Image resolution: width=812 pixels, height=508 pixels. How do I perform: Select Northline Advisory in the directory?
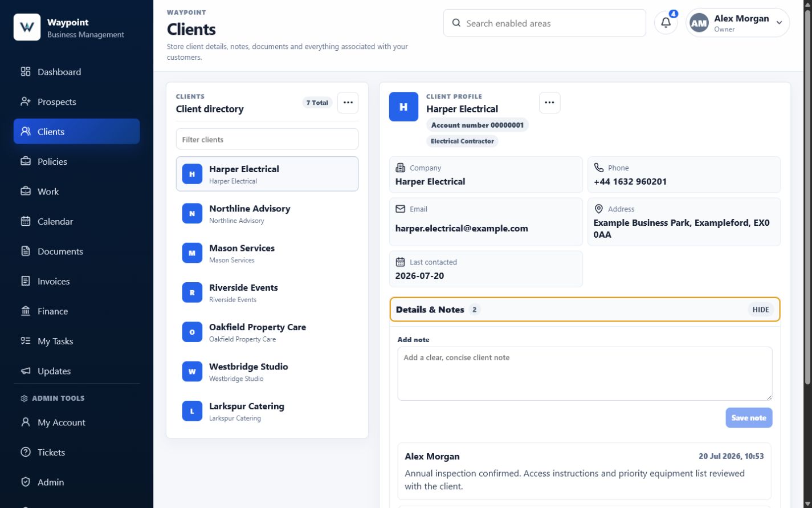(267, 214)
